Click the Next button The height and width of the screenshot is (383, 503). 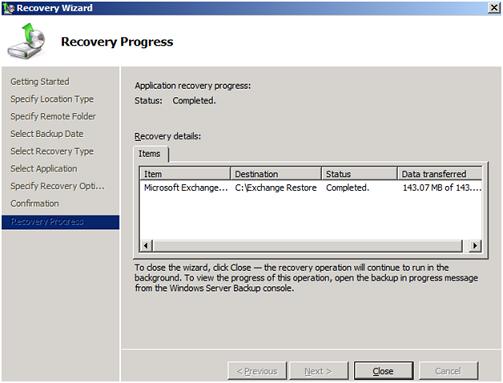(318, 371)
